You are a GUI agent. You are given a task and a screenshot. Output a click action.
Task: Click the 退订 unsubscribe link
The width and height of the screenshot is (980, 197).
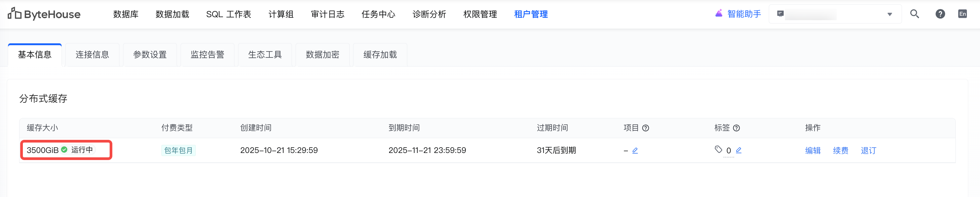coord(868,151)
